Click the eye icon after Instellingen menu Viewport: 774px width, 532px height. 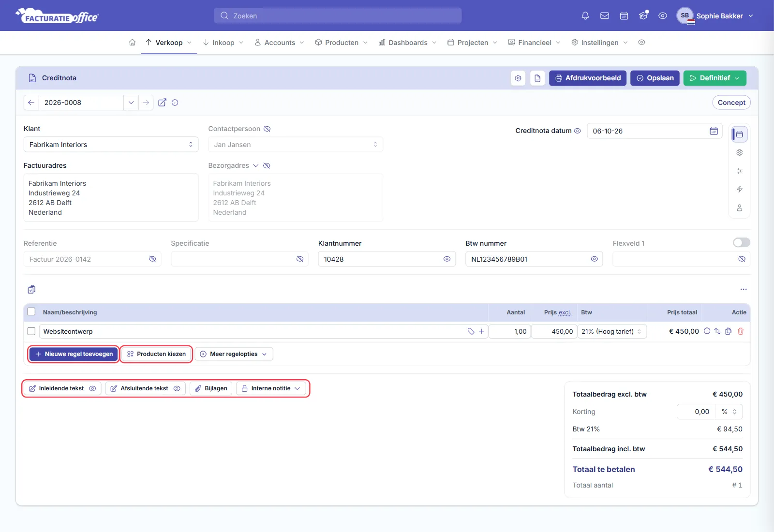tap(641, 43)
